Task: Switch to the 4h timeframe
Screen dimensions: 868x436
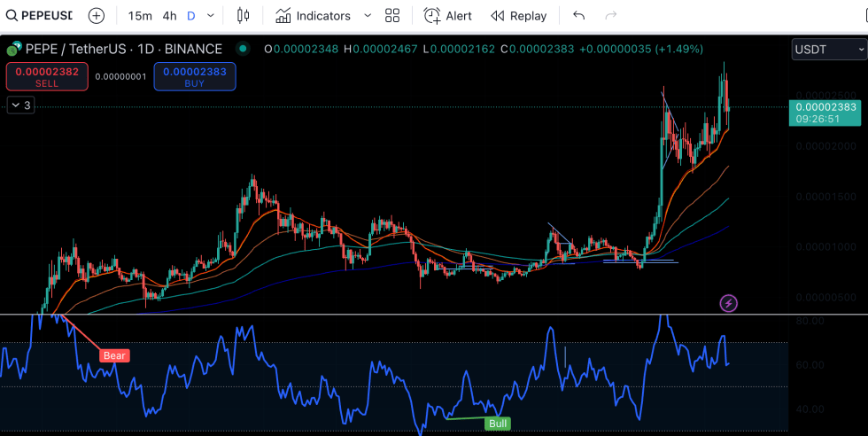Action: pos(169,16)
